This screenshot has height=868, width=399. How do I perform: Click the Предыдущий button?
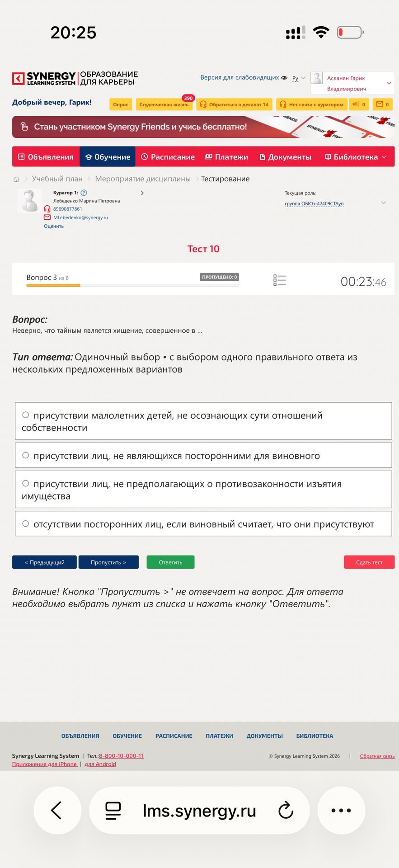(44, 562)
